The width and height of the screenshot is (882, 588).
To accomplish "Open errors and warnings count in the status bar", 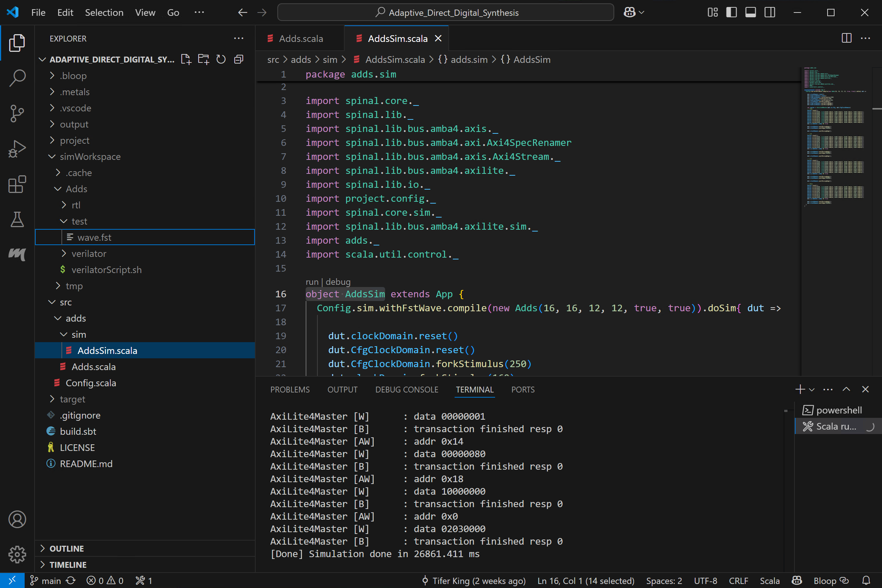I will (x=105, y=581).
